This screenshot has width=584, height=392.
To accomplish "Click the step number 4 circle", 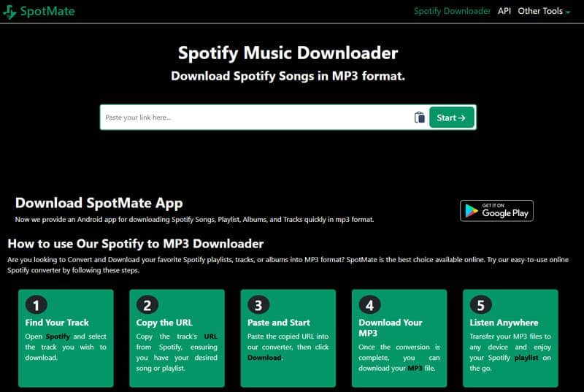I will (369, 305).
